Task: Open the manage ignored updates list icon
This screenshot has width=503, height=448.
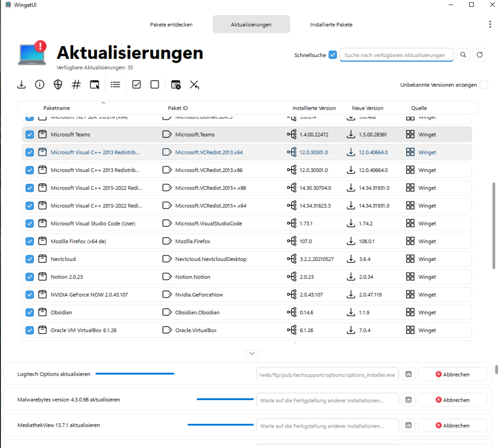Action: coord(115,85)
